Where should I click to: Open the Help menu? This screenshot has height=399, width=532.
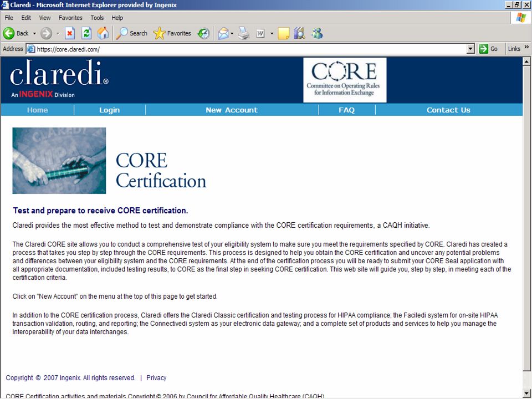tap(117, 18)
